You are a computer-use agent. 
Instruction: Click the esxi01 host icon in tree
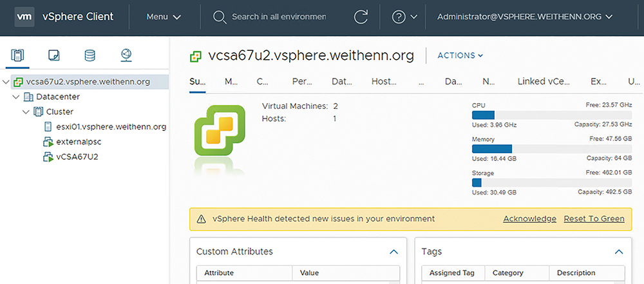(x=48, y=127)
